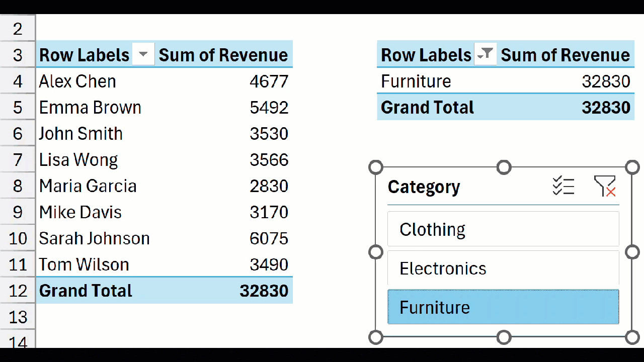
Task: Click the slicer's bottom resize handle
Action: point(504,337)
